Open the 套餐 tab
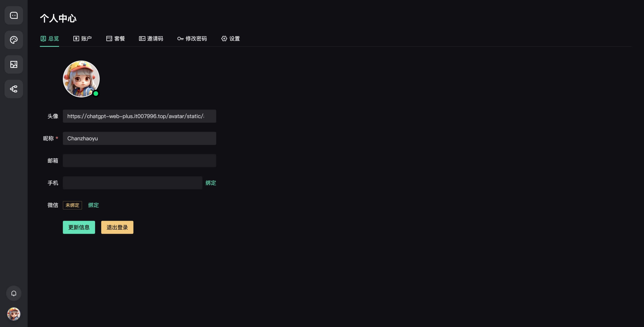 point(115,39)
